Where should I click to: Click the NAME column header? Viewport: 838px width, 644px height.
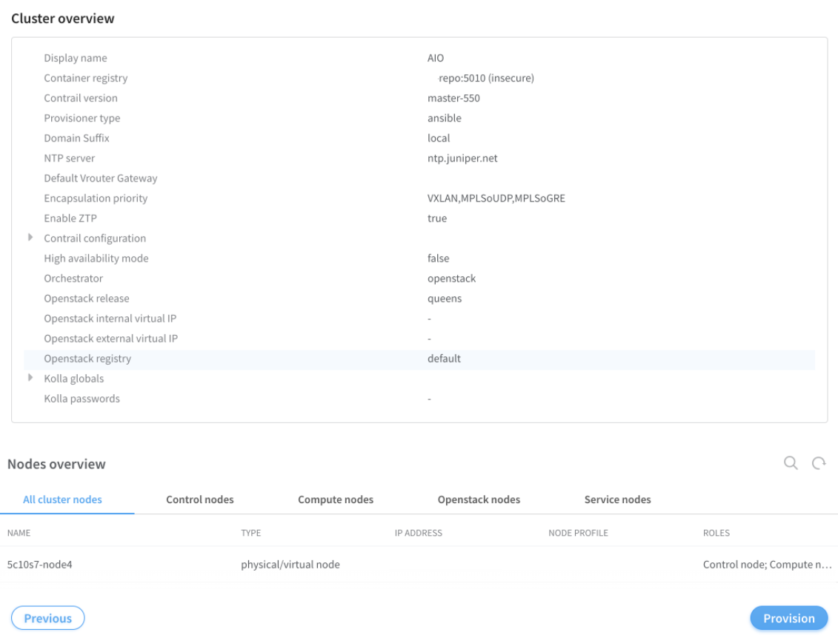(x=19, y=533)
